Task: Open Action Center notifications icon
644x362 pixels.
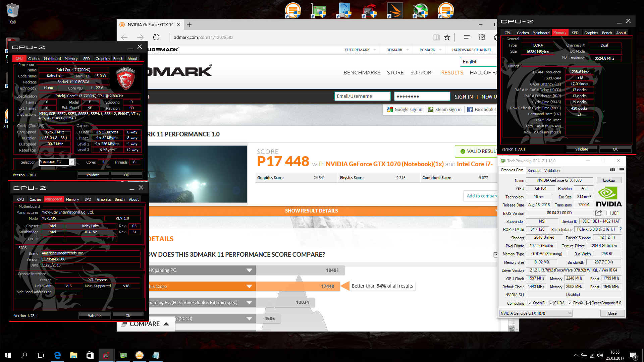Action: click(634, 356)
